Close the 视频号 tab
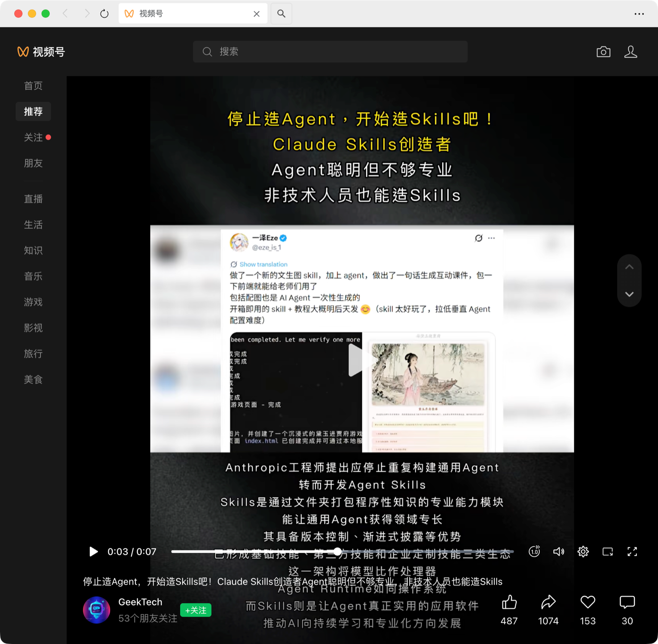The image size is (658, 644). click(x=257, y=14)
